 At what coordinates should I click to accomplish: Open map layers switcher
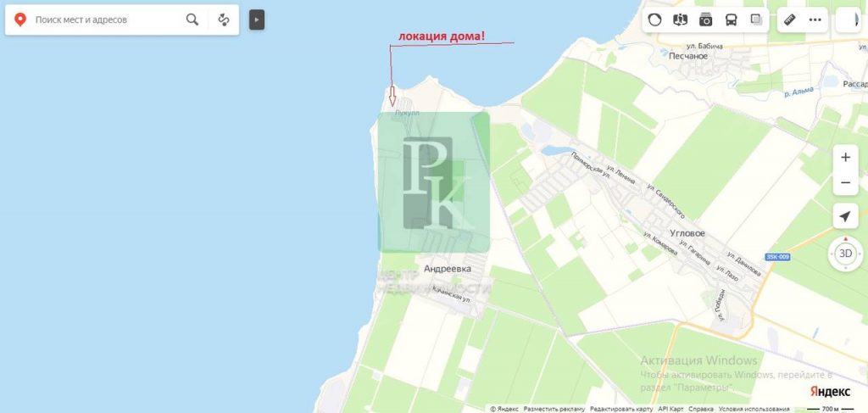(756, 20)
